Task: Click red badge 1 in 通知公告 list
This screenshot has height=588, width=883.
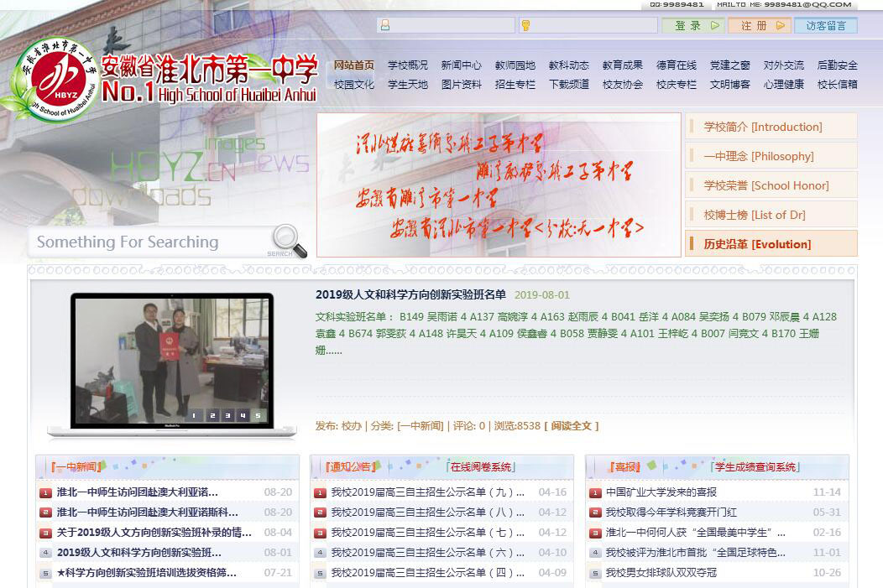Action: [x=320, y=492]
